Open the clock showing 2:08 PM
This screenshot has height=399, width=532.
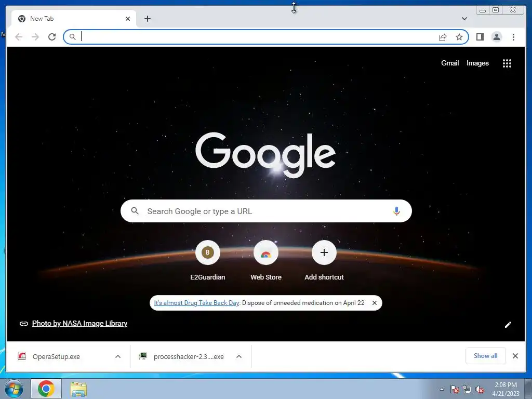[x=506, y=389]
